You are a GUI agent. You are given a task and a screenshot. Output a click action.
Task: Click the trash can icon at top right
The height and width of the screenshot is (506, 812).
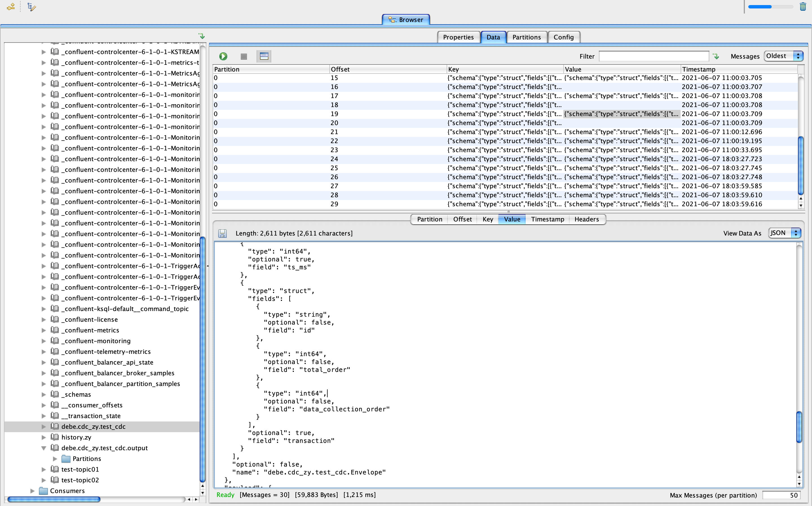tap(803, 6)
